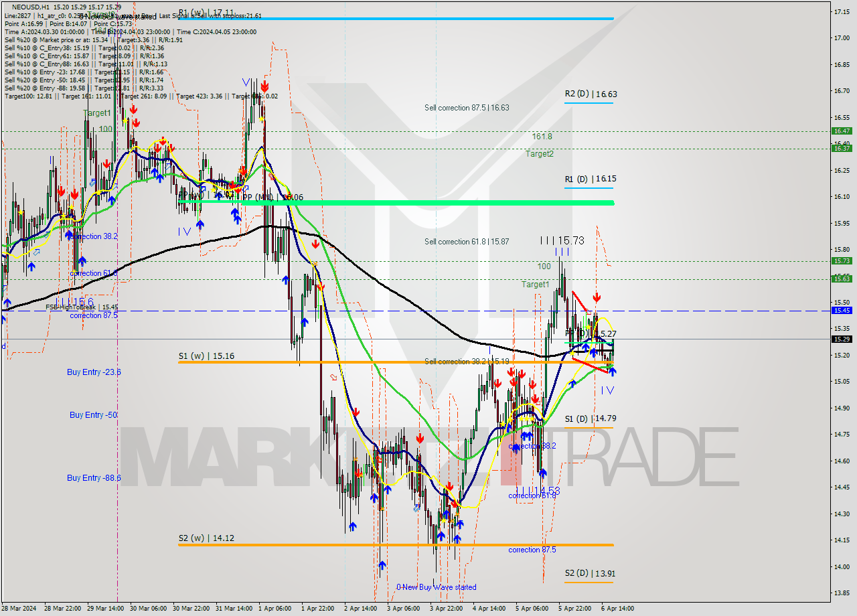Click the 'S2 (D) | 13.91' support label

click(x=591, y=574)
